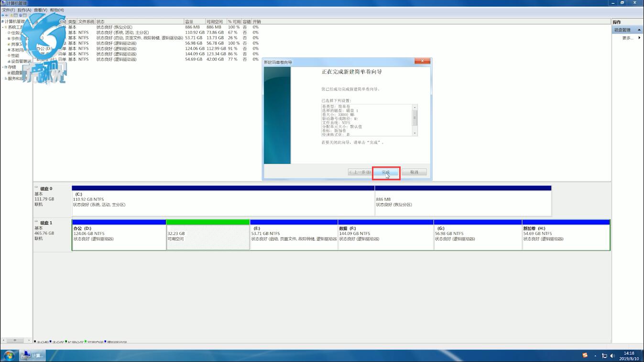Select the (C:) 110.92 GB partition block
The width and height of the screenshot is (644, 362).
(223, 201)
